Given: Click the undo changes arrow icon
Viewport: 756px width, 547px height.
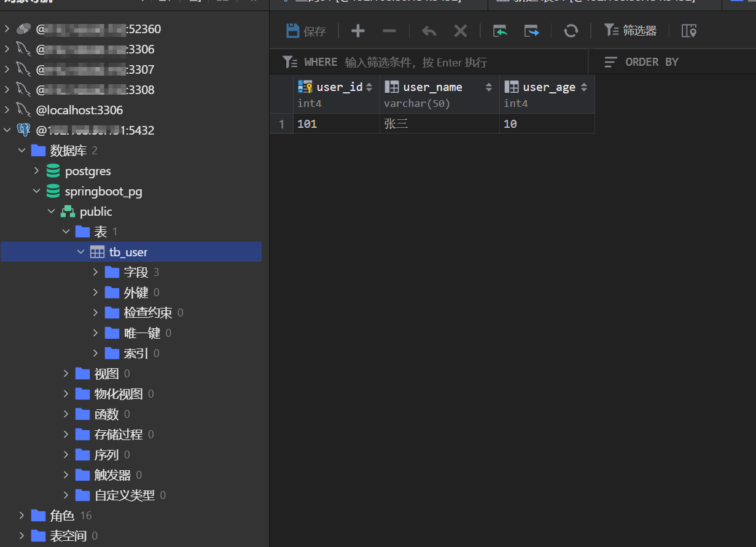Looking at the screenshot, I should [428, 30].
